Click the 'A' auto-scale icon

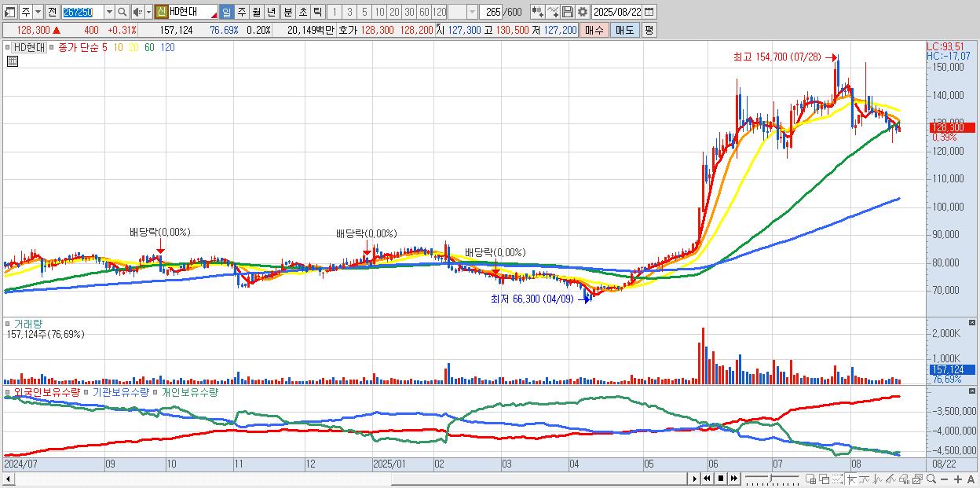pyautogui.click(x=971, y=479)
